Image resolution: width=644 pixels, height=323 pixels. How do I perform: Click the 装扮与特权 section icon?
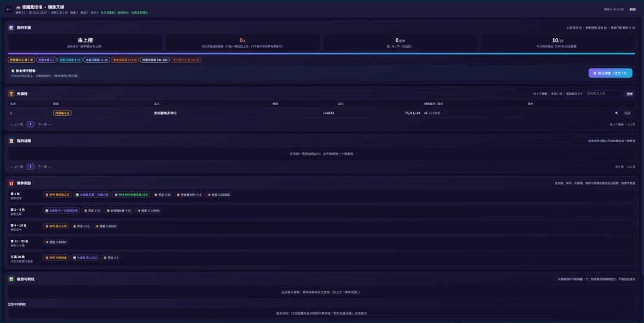click(11, 279)
